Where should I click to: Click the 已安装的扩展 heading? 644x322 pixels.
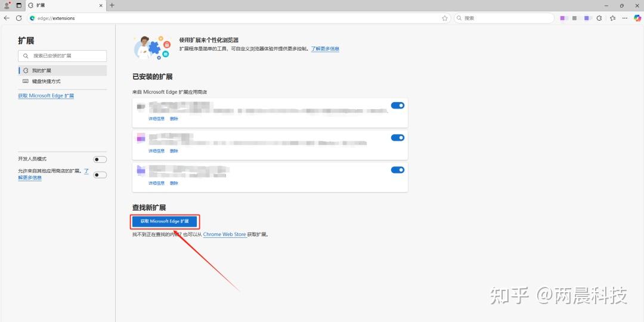(153, 77)
